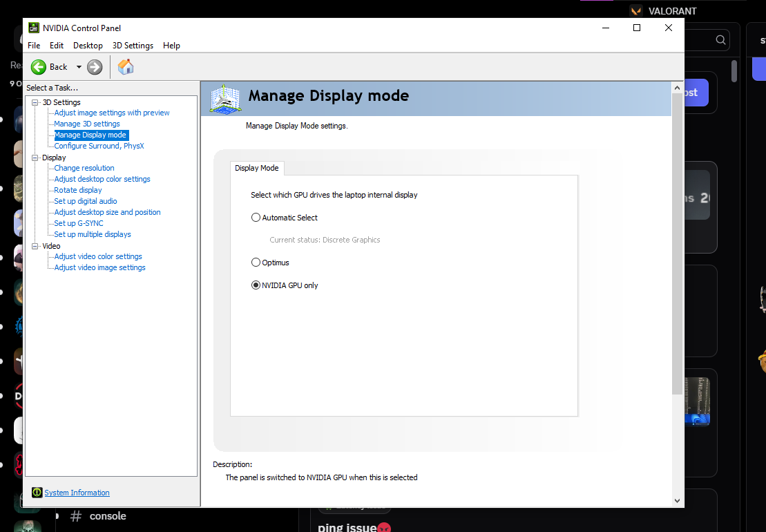Click Current status: Discrete Graphics text
The height and width of the screenshot is (532, 766).
pyautogui.click(x=325, y=240)
